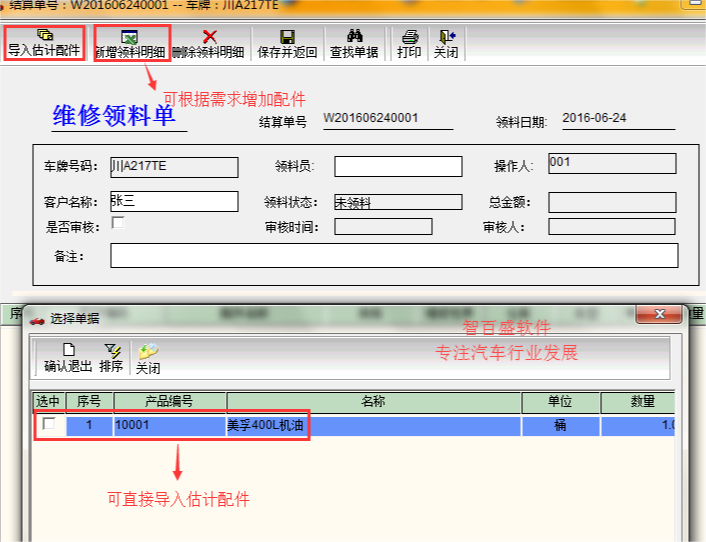The image size is (706, 542).
Task: Click the 审核时间 field
Action: [x=383, y=226]
